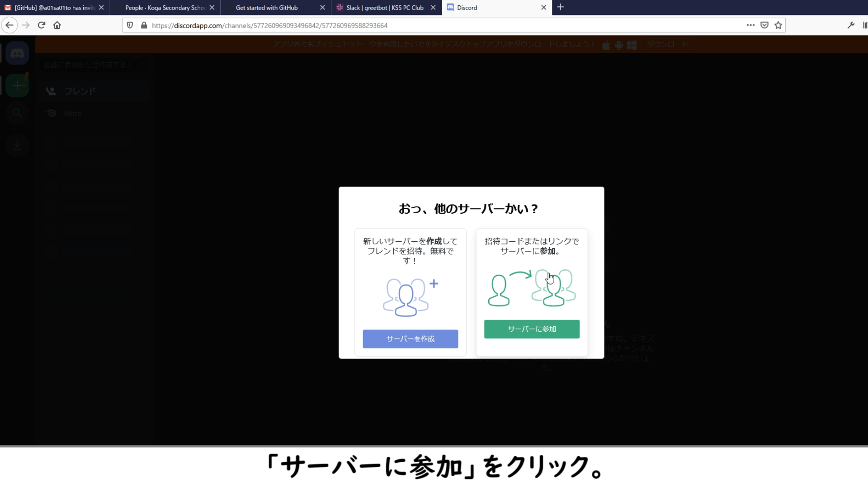Viewport: 868px width, 488px height.
Task: Click the blue サーバーを作成 button
Action: [x=410, y=339]
